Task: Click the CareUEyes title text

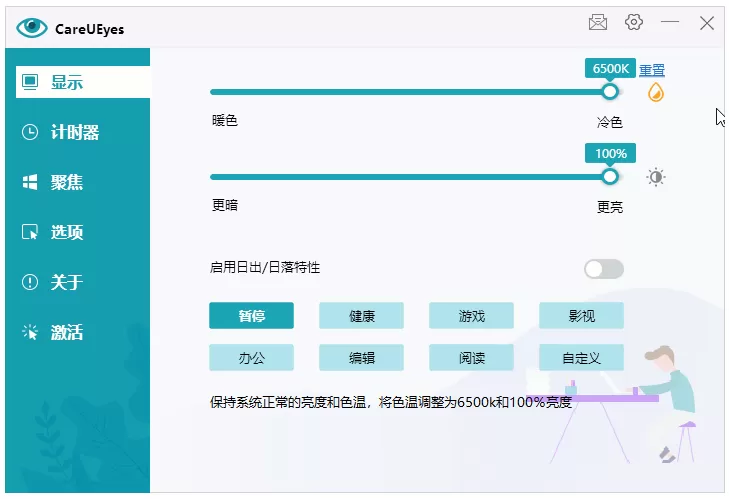Action: click(89, 29)
